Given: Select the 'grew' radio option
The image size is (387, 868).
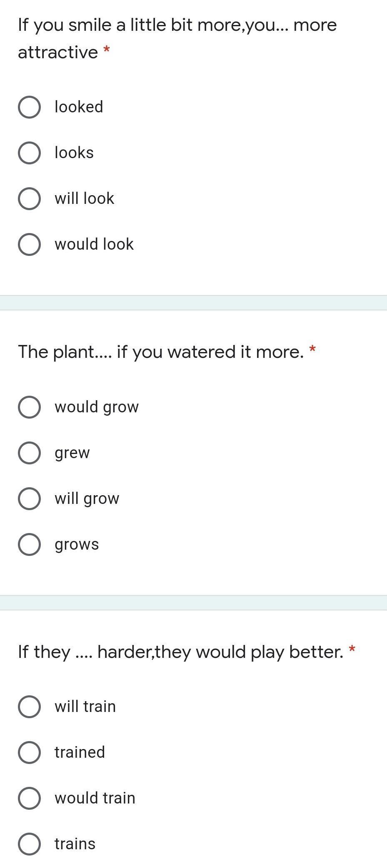Looking at the screenshot, I should pos(29,453).
